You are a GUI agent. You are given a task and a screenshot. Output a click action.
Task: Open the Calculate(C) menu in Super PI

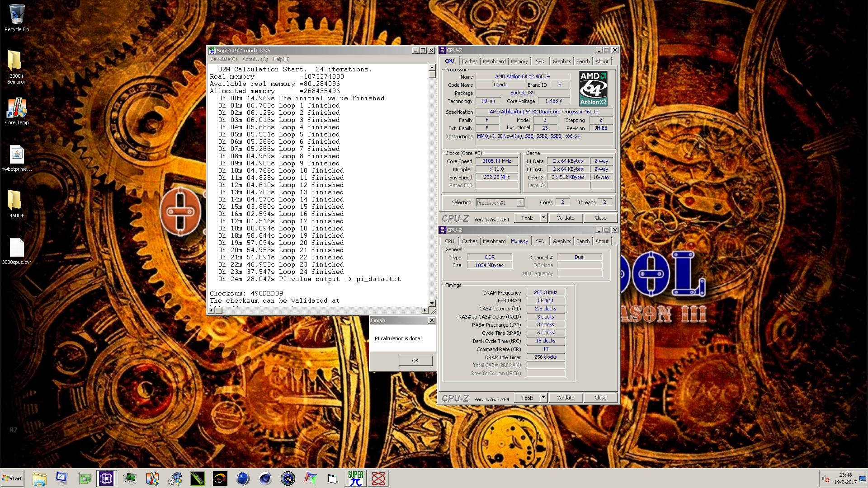pyautogui.click(x=223, y=59)
